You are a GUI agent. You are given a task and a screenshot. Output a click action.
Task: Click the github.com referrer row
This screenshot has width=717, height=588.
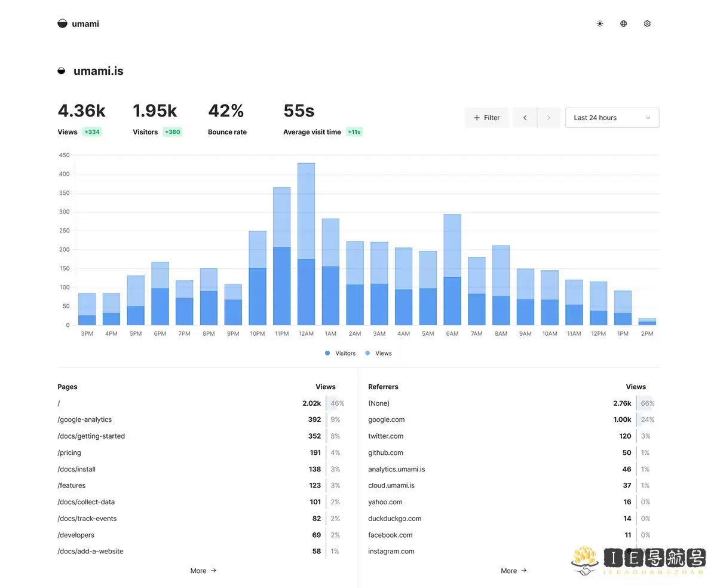click(x=514, y=452)
